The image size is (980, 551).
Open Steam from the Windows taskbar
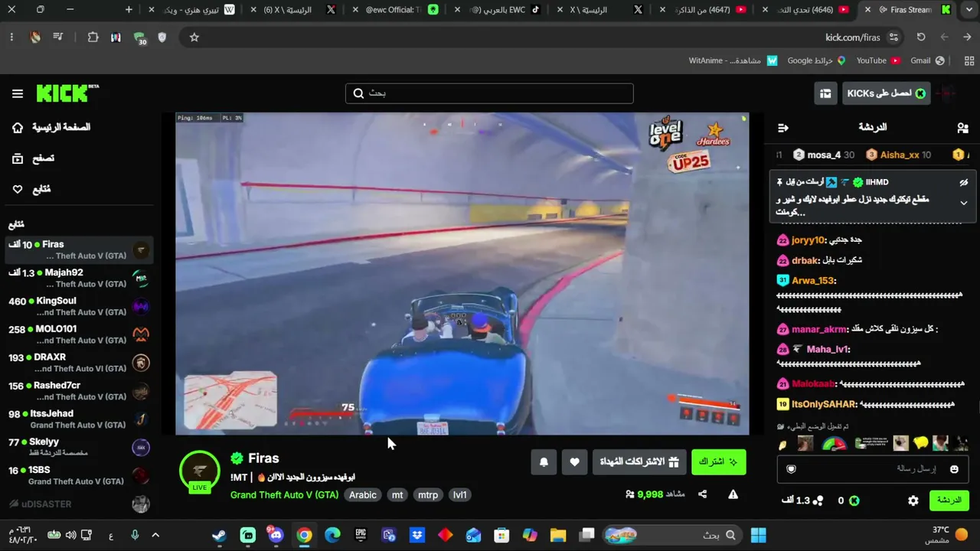[219, 535]
